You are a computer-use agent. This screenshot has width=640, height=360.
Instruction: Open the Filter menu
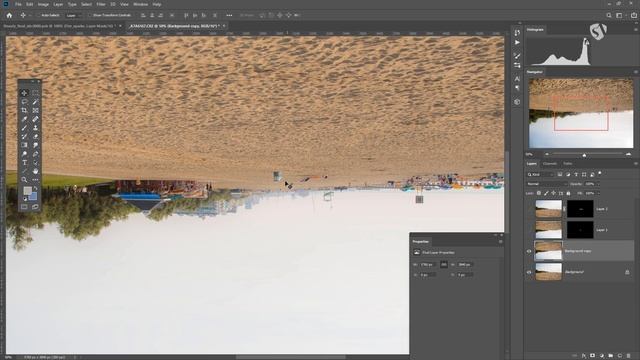[101, 4]
